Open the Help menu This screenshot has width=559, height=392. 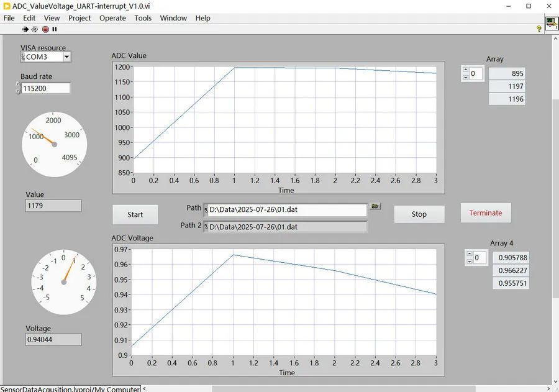[x=203, y=18]
